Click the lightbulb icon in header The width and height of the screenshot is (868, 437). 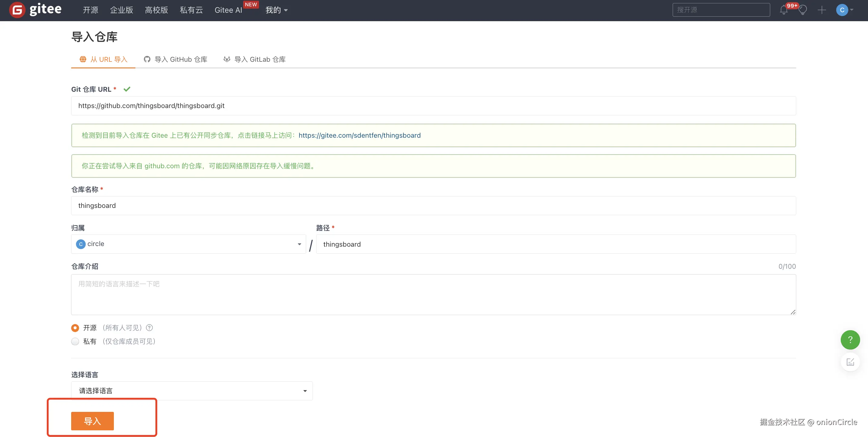(x=803, y=10)
